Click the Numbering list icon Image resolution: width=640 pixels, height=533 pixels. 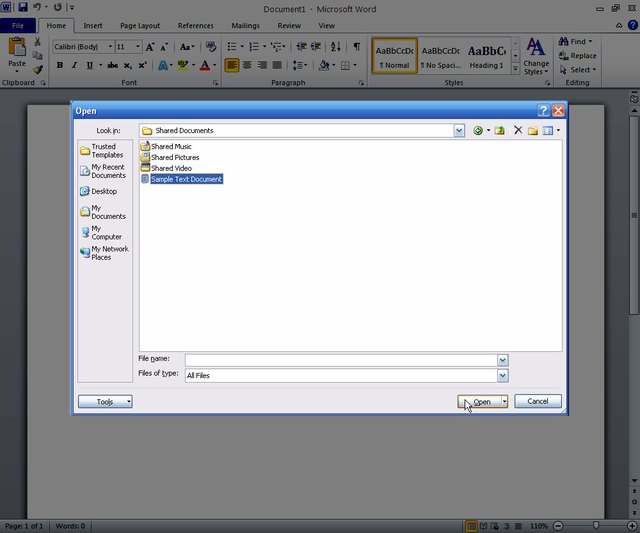pos(254,47)
